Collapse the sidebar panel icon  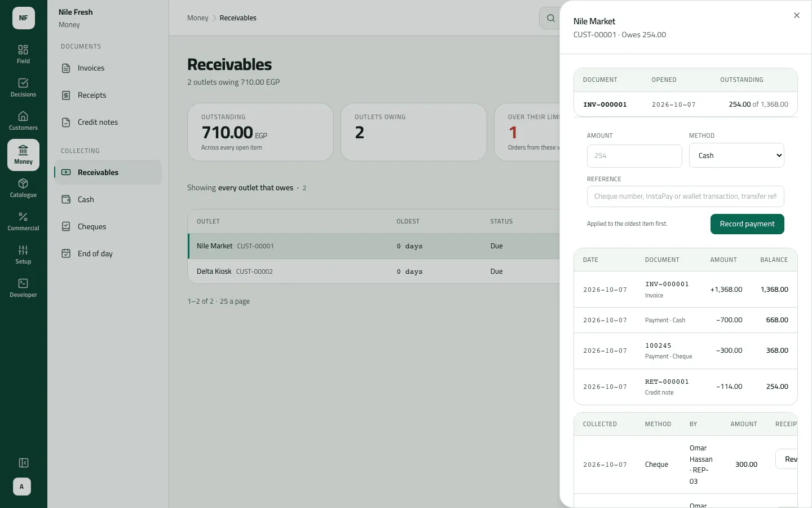[x=24, y=463]
